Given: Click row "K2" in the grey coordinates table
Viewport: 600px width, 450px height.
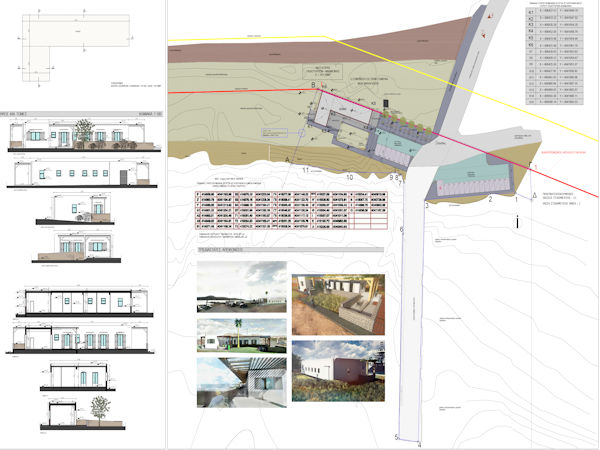Looking at the screenshot, I should point(555,18).
